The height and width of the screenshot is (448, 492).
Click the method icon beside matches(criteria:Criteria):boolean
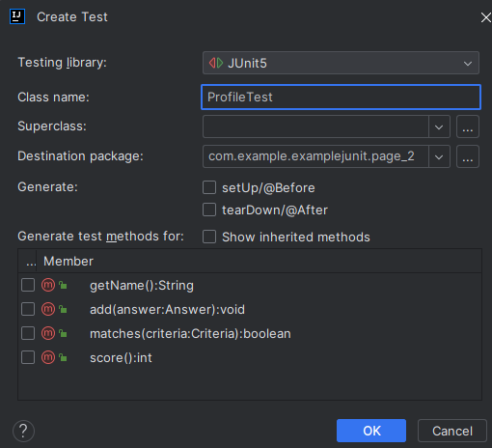coord(48,333)
